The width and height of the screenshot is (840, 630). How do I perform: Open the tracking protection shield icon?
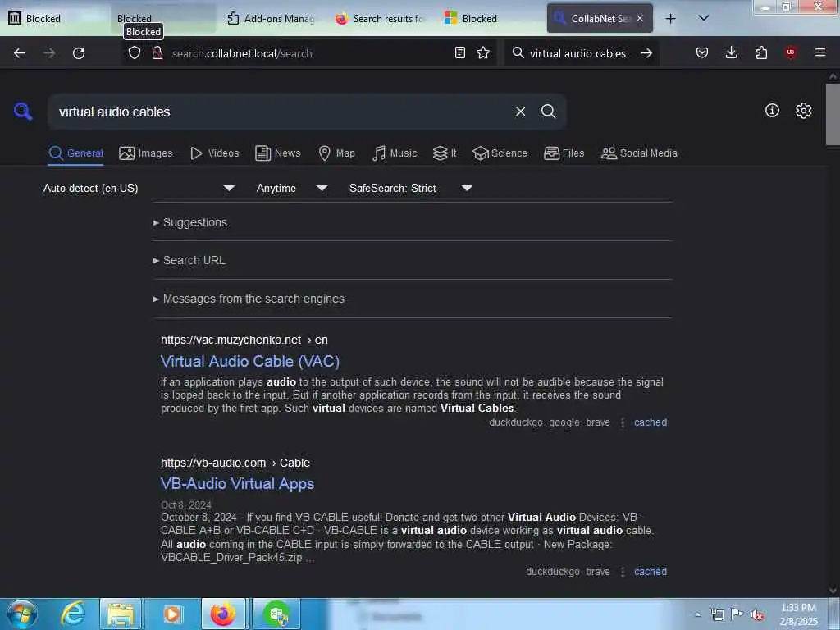point(135,53)
